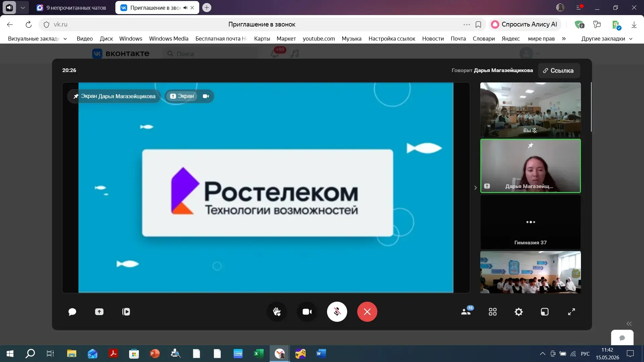Open the floating VK messenger chat bubble
This screenshot has width=644, height=362.
pyautogui.click(x=622, y=338)
